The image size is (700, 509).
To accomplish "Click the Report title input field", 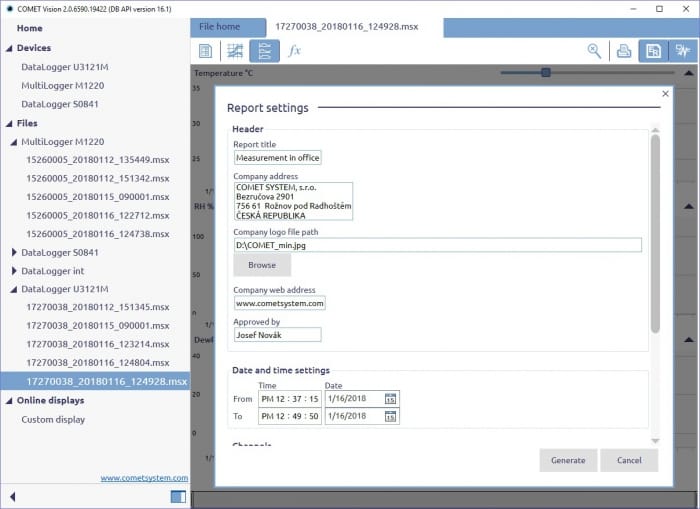I will [277, 157].
